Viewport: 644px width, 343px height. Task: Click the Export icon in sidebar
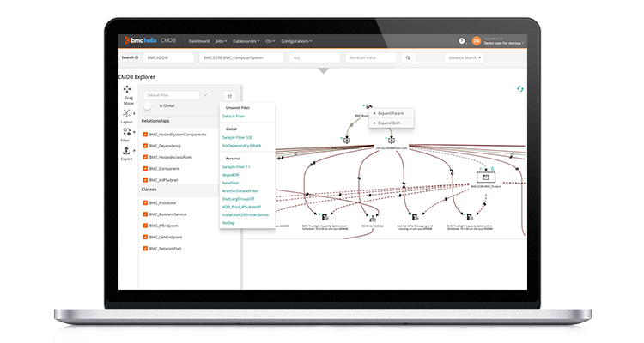click(128, 153)
